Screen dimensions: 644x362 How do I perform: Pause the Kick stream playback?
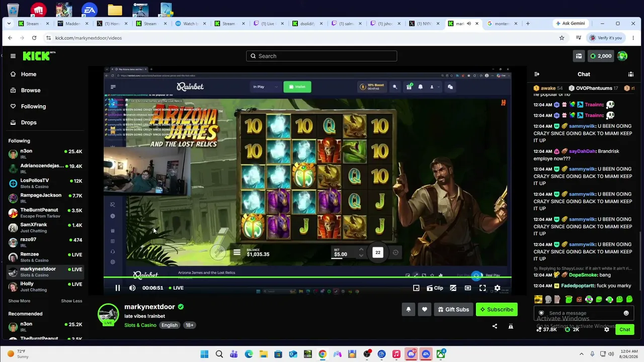[x=117, y=288]
